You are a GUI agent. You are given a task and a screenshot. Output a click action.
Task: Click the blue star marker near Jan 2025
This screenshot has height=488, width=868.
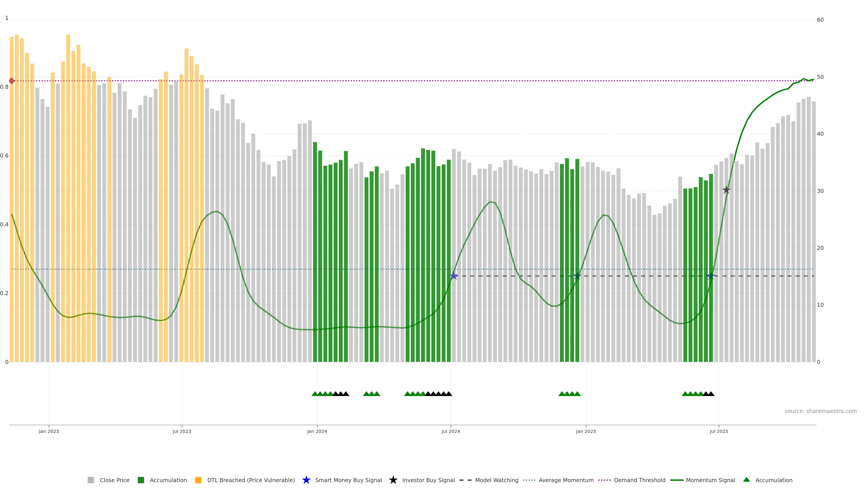coord(577,276)
